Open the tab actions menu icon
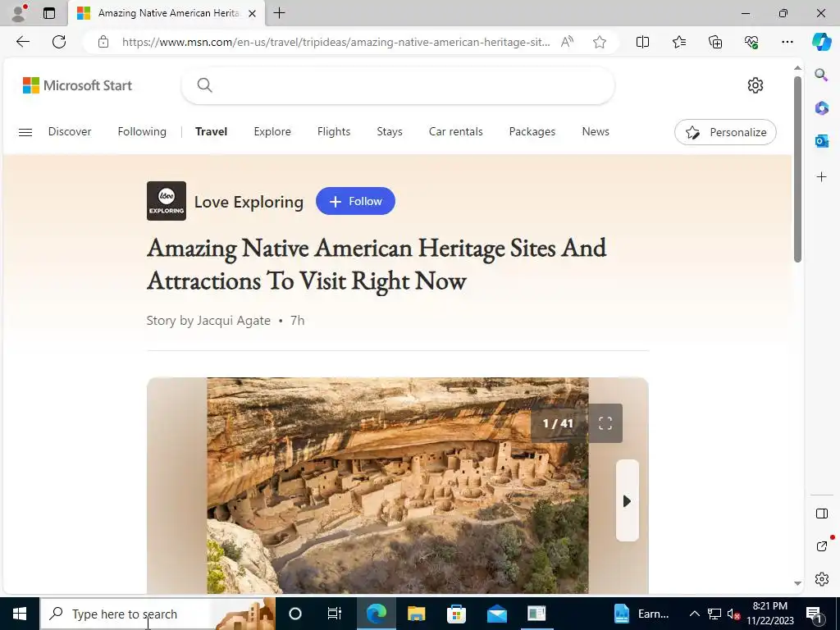The width and height of the screenshot is (840, 630). pos(49,13)
